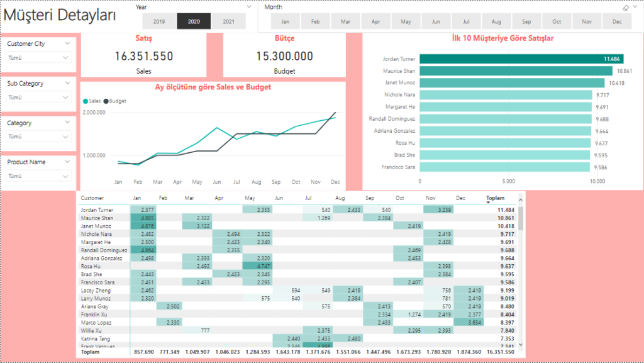The image size is (644, 363).
Task: Click the sort arrow under Toplam column
Action: tap(489, 203)
